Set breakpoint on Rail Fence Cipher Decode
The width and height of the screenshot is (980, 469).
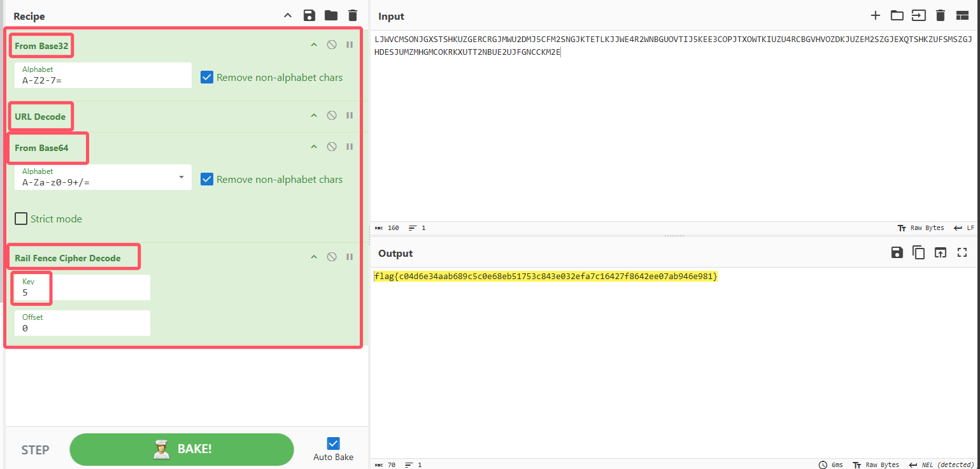click(x=350, y=257)
